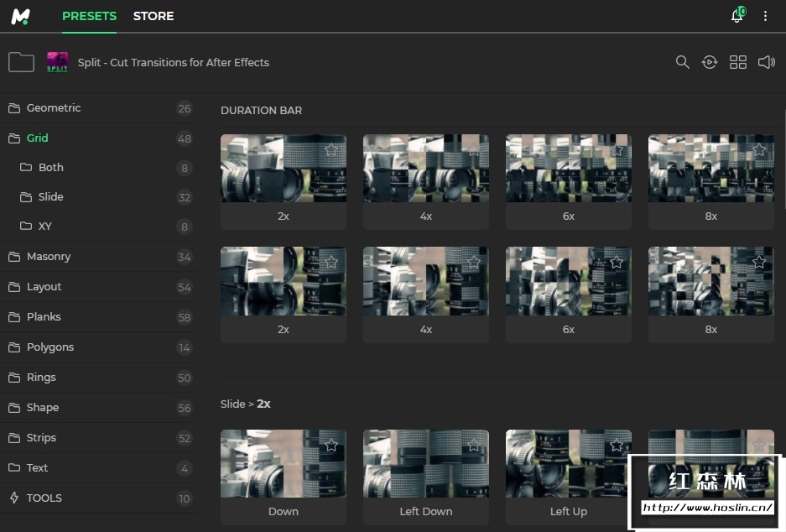786x532 pixels.
Task: Favorite the Down preset star
Action: 331,445
